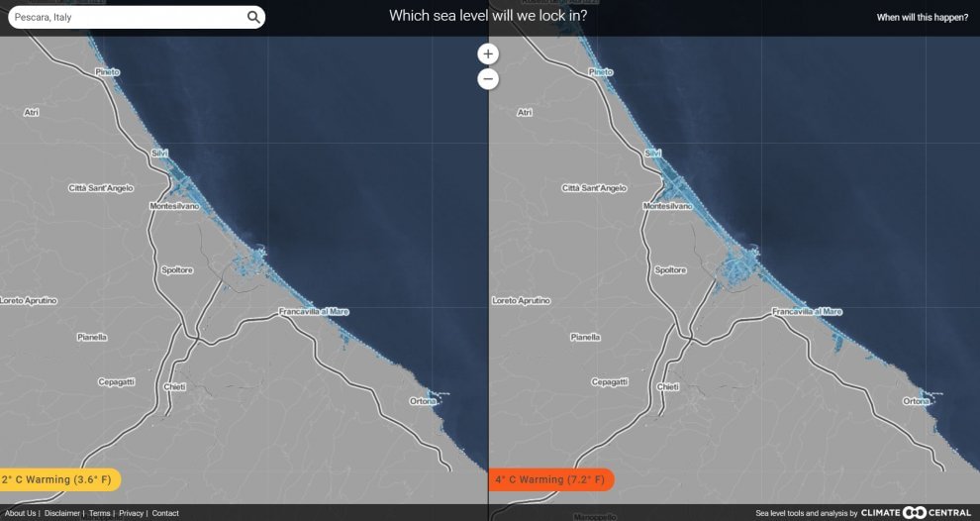
Task: Open the About Us footer link
Action: (20, 513)
